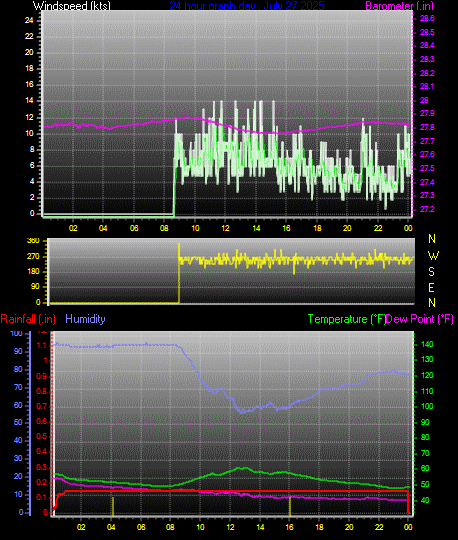Click barometer scale value 27.5

pyautogui.click(x=427, y=168)
